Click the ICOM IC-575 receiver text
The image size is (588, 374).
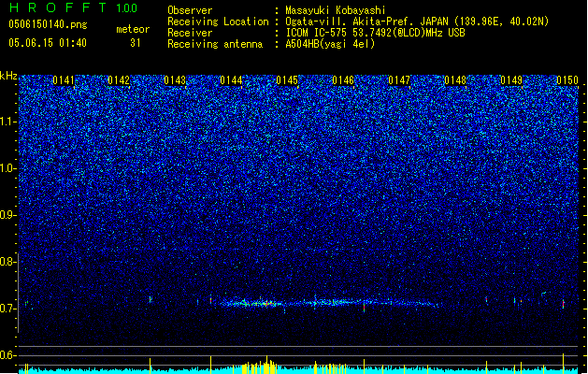tap(375, 33)
